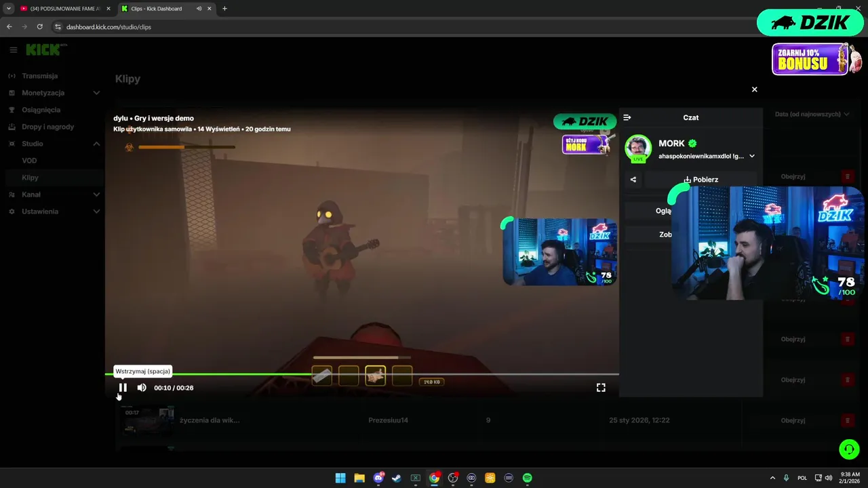Open Data (od najnowszych) sort dropdown
This screenshot has height=488, width=868.
click(812, 114)
